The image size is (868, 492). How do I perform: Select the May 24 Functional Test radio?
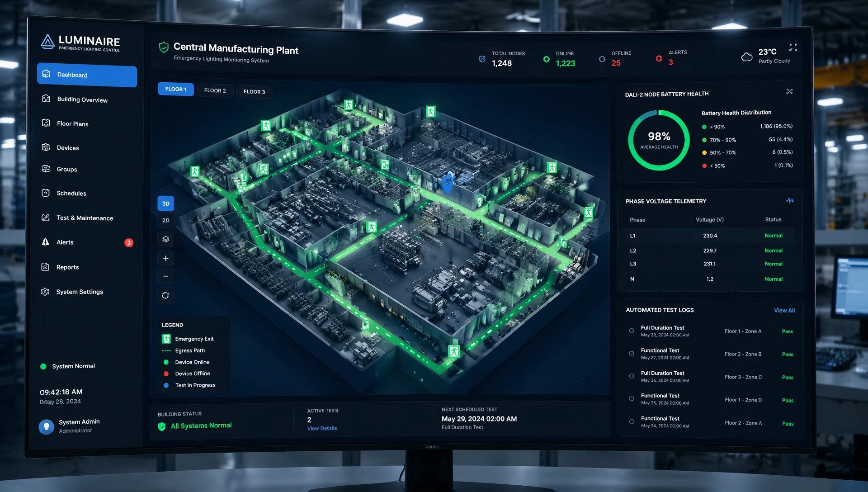632,421
